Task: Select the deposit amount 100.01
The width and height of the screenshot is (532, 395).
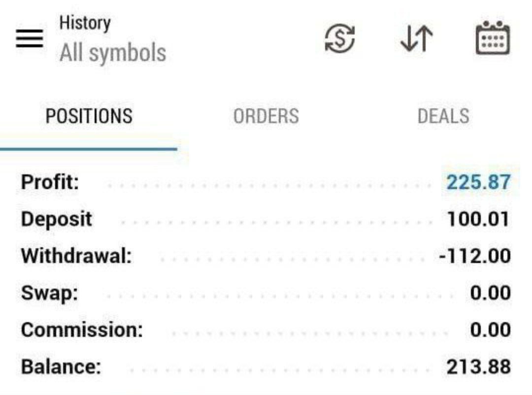Action: (x=478, y=219)
